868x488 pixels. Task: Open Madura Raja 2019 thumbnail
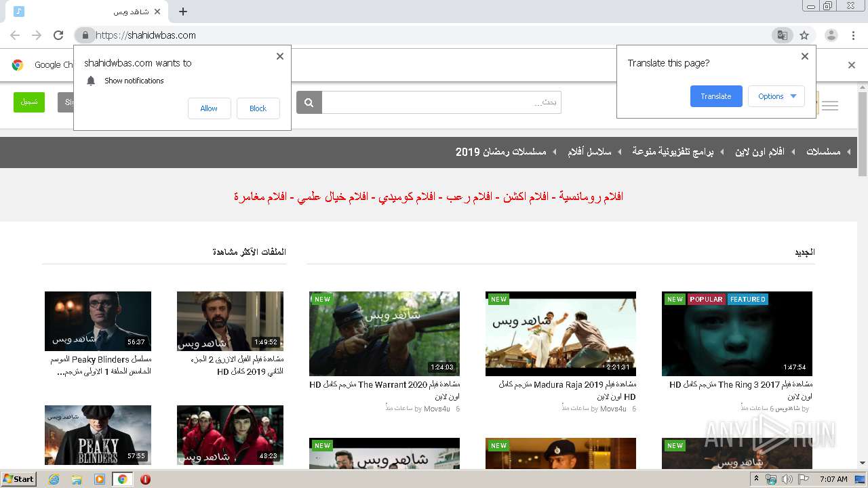click(x=561, y=333)
